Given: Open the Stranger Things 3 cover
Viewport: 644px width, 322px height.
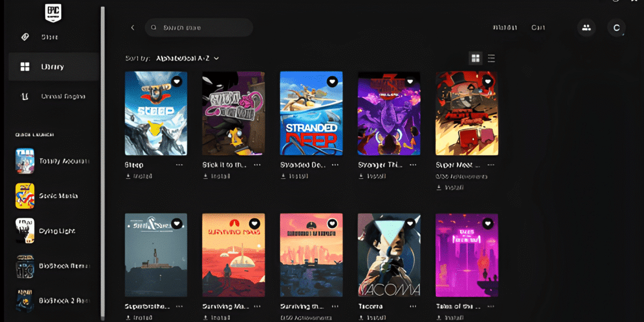Looking at the screenshot, I should [x=389, y=113].
